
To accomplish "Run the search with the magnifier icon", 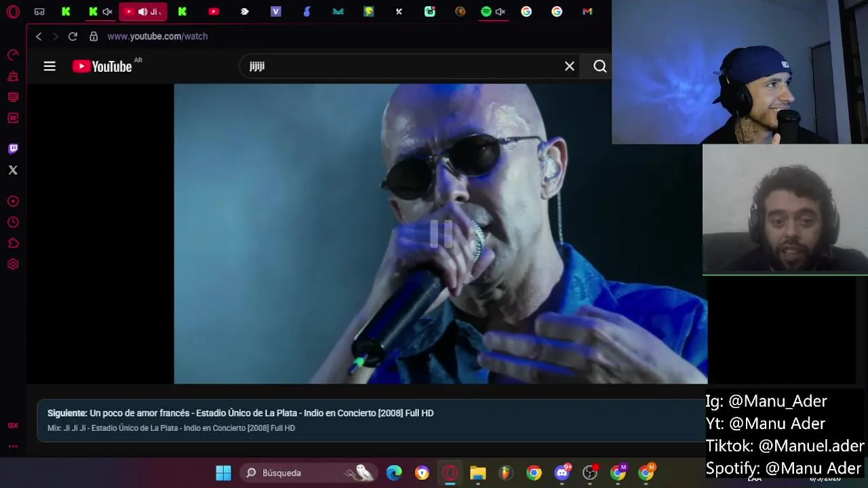I will point(600,66).
